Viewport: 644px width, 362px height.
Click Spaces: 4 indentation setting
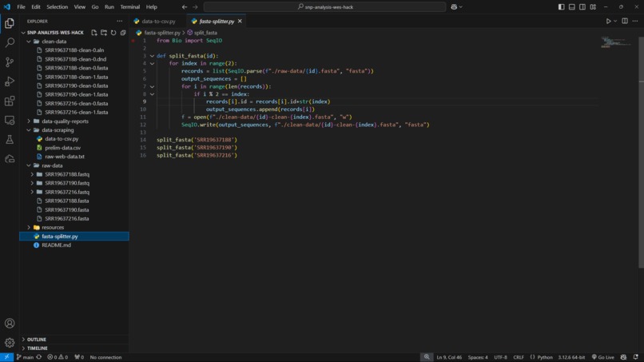[x=478, y=357]
